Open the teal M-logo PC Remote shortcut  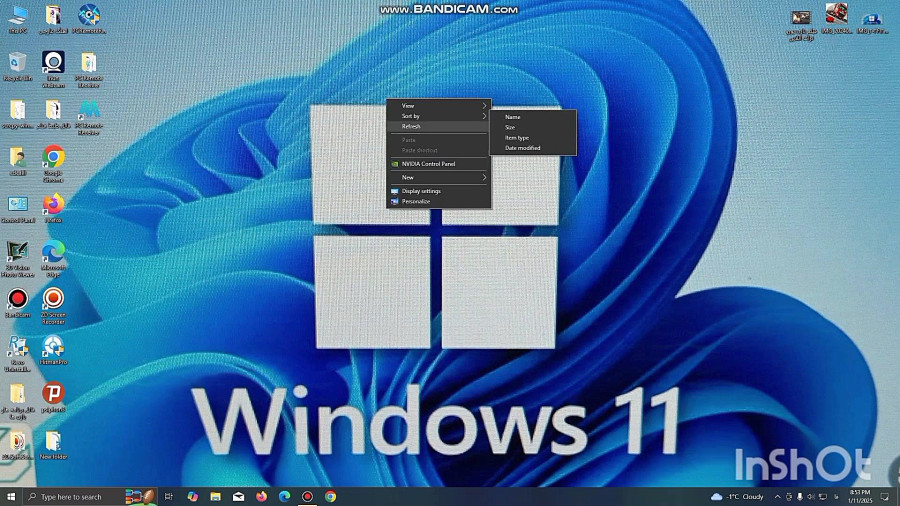coord(89,117)
